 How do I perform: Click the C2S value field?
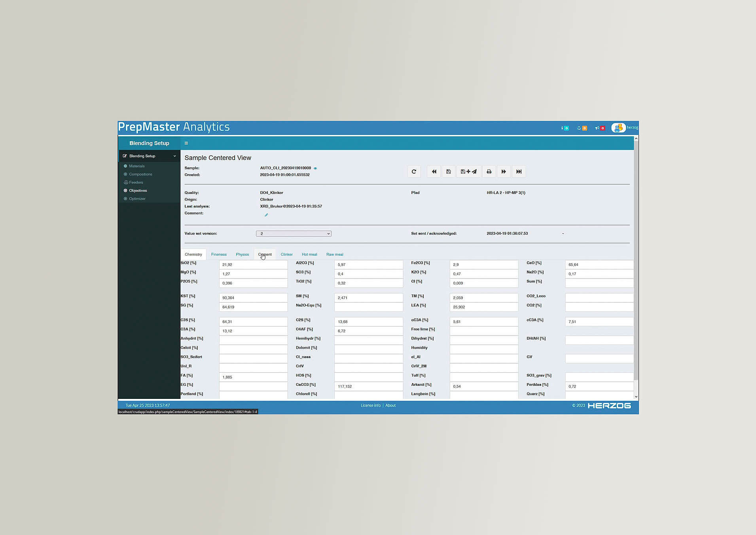[369, 322]
